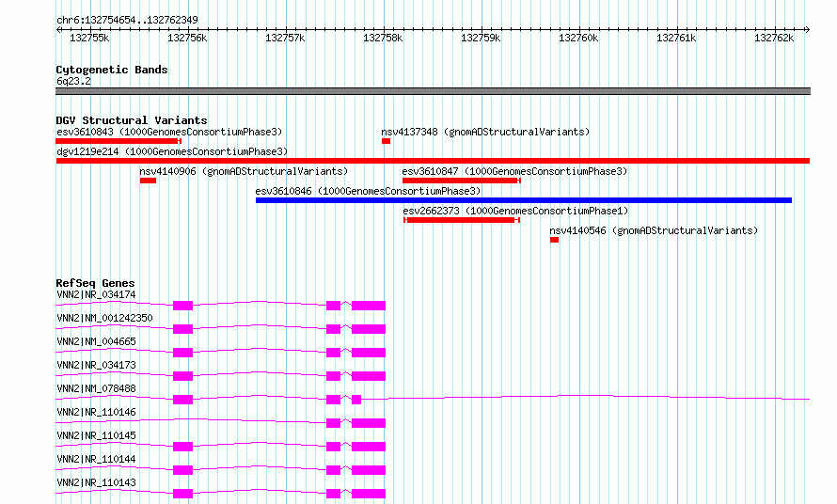
Task: Open the VNN2|NM_004665 transcript label
Action: tap(96, 341)
